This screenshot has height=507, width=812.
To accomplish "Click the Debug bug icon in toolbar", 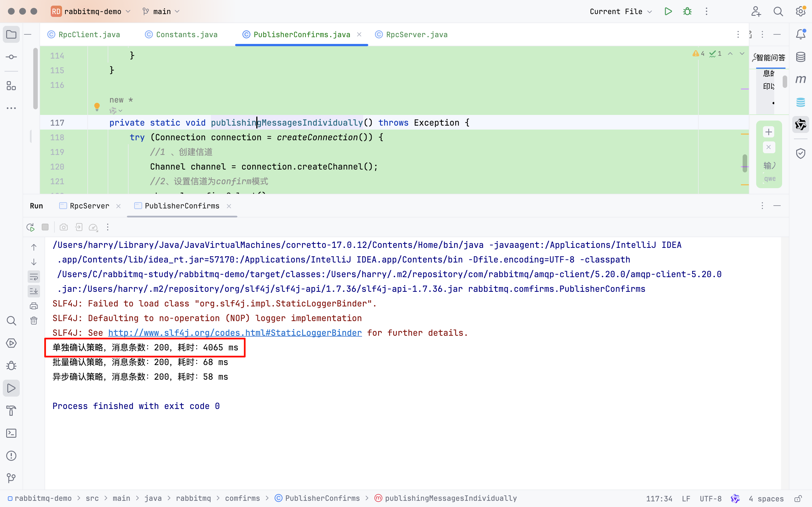I will pos(687,11).
